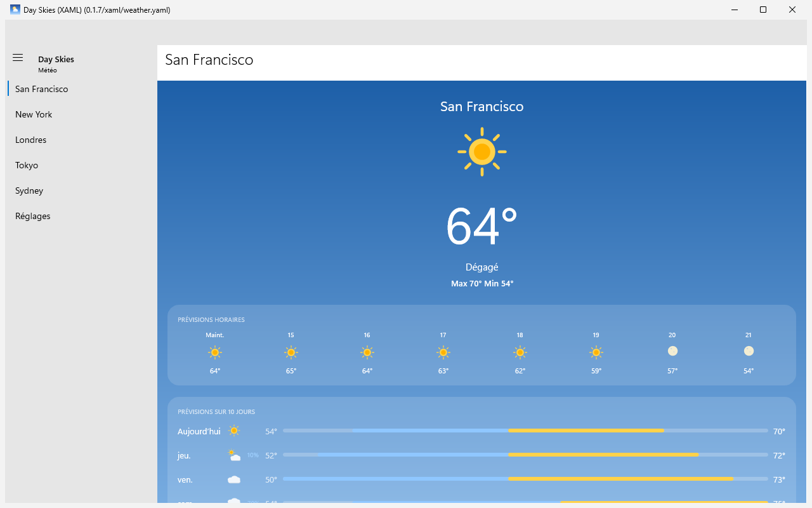Click the 10% precipitation chance on jeu.
Screen dimensions: 812x508
[x=252, y=455]
